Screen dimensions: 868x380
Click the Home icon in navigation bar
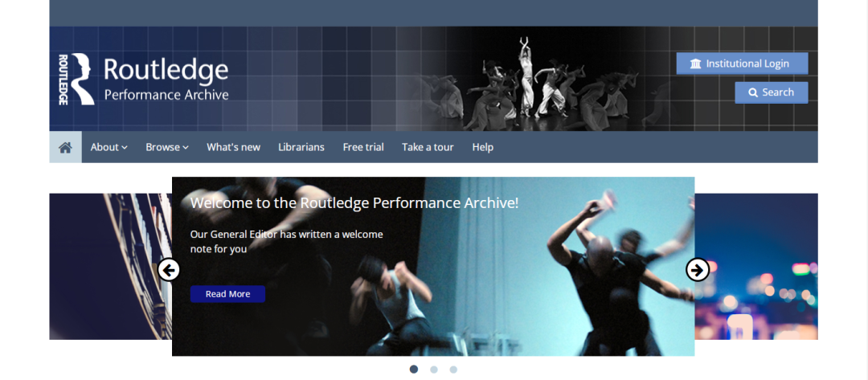point(65,147)
